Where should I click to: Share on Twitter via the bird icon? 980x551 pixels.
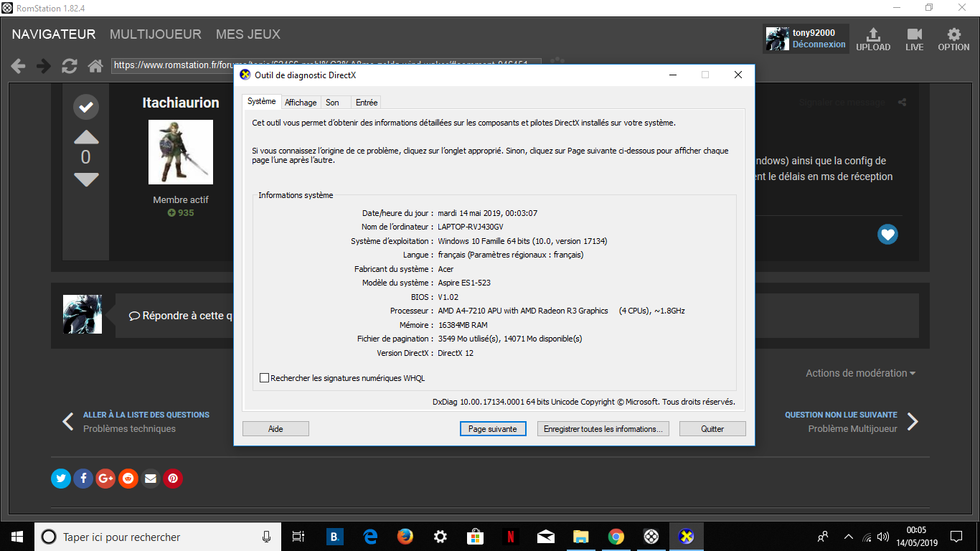tap(61, 479)
